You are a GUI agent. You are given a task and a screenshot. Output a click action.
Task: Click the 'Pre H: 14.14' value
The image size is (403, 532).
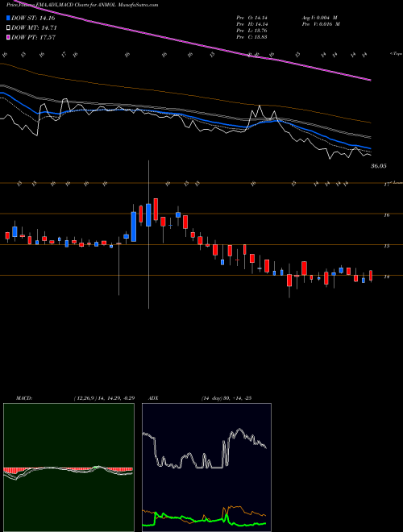pyautogui.click(x=252, y=24)
